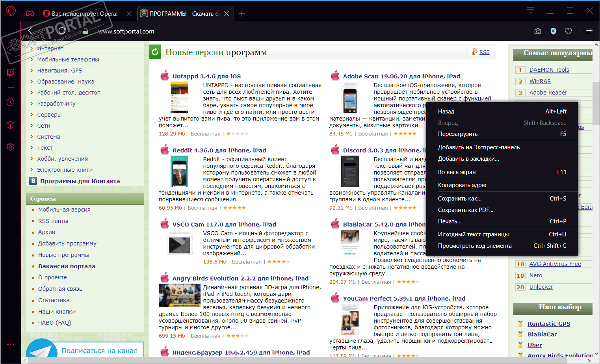
Task: Open Extensions cube icon in sidebar
Action: click(11, 125)
